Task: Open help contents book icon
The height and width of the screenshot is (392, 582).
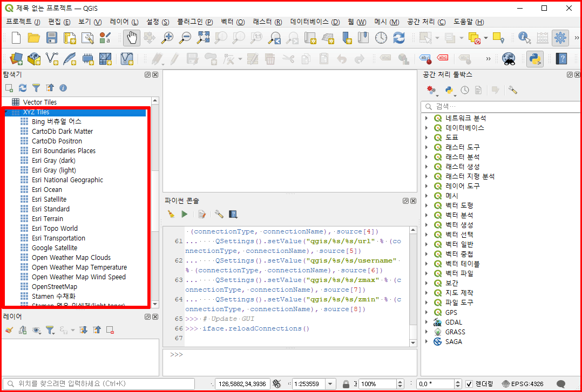Action: tap(561, 59)
